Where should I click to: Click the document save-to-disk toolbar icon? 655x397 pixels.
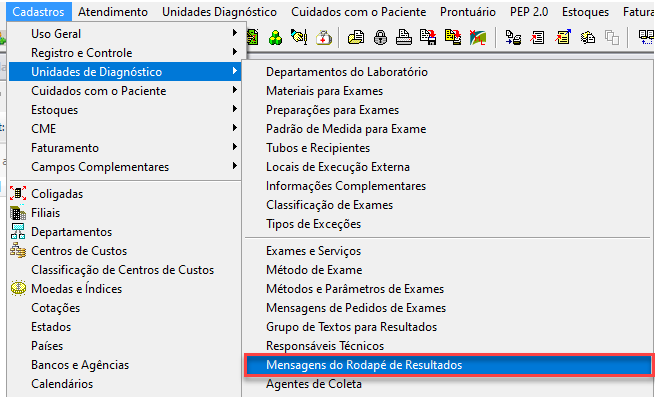[x=428, y=38]
